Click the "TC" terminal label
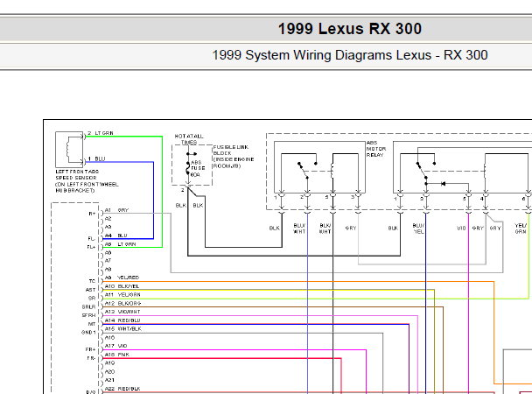This screenshot has height=394, width=532. pos(92,281)
